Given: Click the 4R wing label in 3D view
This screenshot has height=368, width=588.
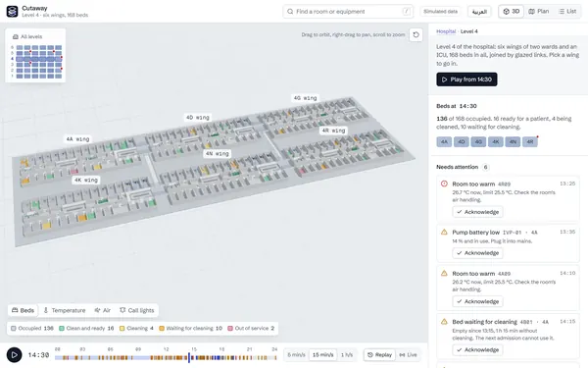Looking at the screenshot, I should (333, 131).
